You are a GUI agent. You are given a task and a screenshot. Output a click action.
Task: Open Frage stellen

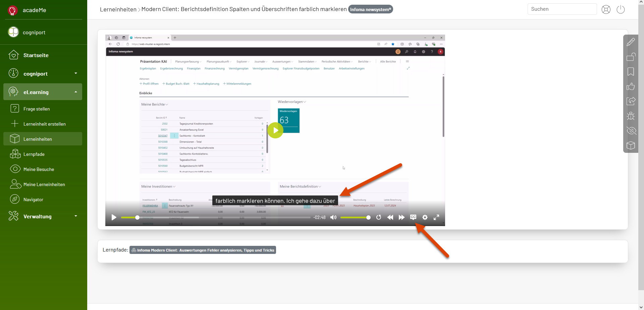click(x=37, y=109)
